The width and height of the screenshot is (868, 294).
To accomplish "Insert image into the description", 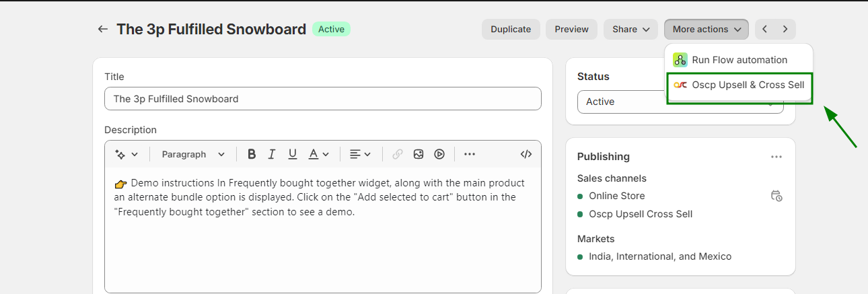I will 419,154.
